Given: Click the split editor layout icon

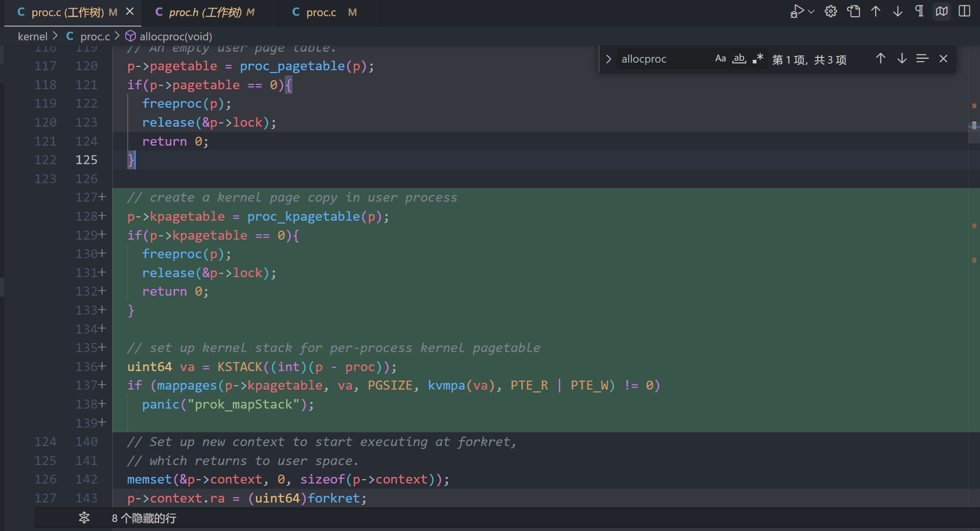Looking at the screenshot, I should (x=964, y=11).
